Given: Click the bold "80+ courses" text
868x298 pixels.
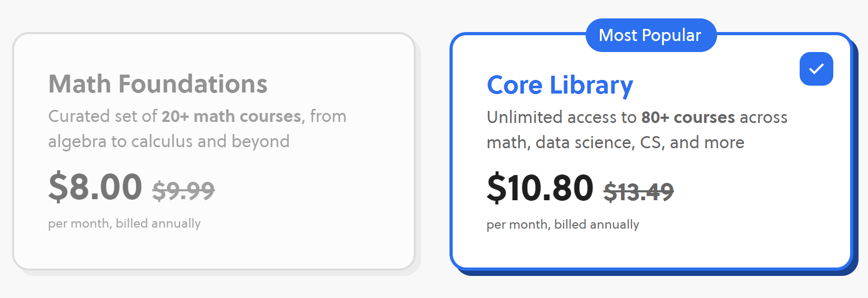Looking at the screenshot, I should (x=688, y=117).
